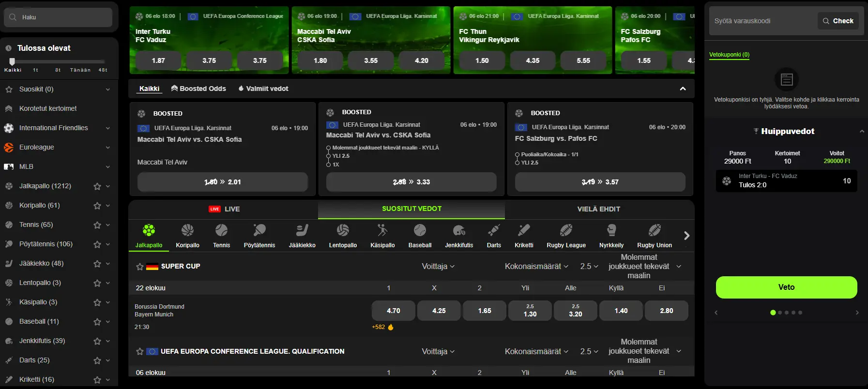Click the Euroleague basketball sidebar icon
This screenshot has width=868, height=389.
(x=9, y=147)
